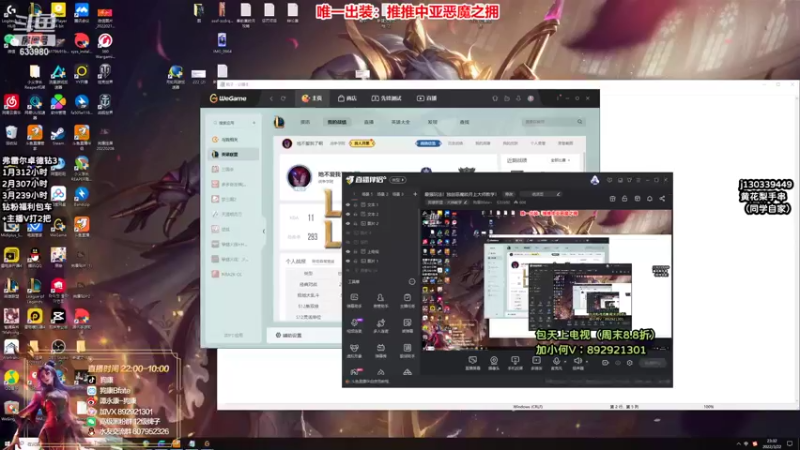Open the version dropdown beside 直播伴侣 logo
This screenshot has width=800, height=450.
click(397, 180)
